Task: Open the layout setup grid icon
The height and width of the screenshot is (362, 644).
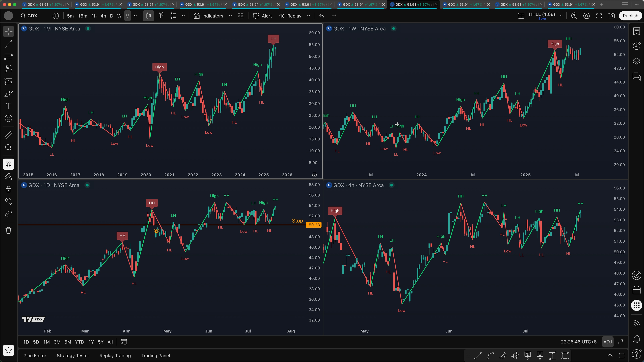Action: 521,16
